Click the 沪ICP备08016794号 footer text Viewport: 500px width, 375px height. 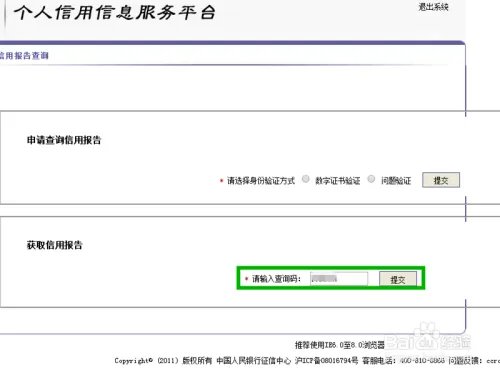326,360
